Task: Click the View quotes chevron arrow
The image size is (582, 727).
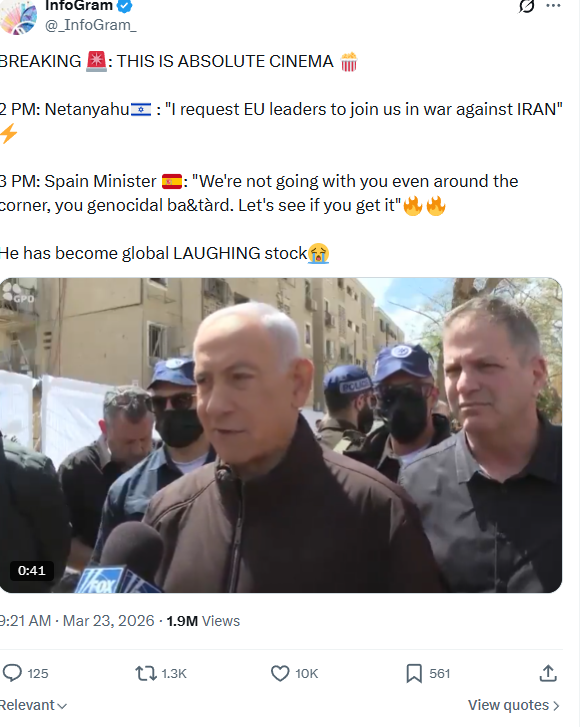Action: click(x=556, y=708)
